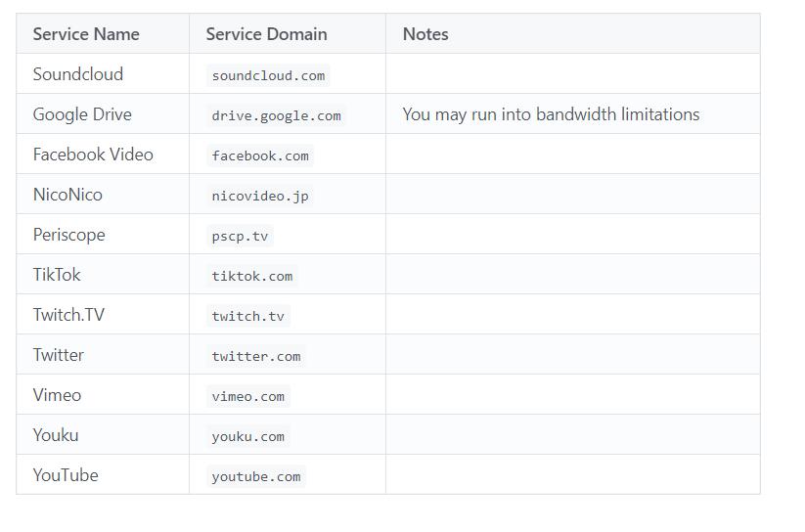Select the TikTok service name cell
Image resolution: width=805 pixels, height=532 pixels.
coord(103,274)
